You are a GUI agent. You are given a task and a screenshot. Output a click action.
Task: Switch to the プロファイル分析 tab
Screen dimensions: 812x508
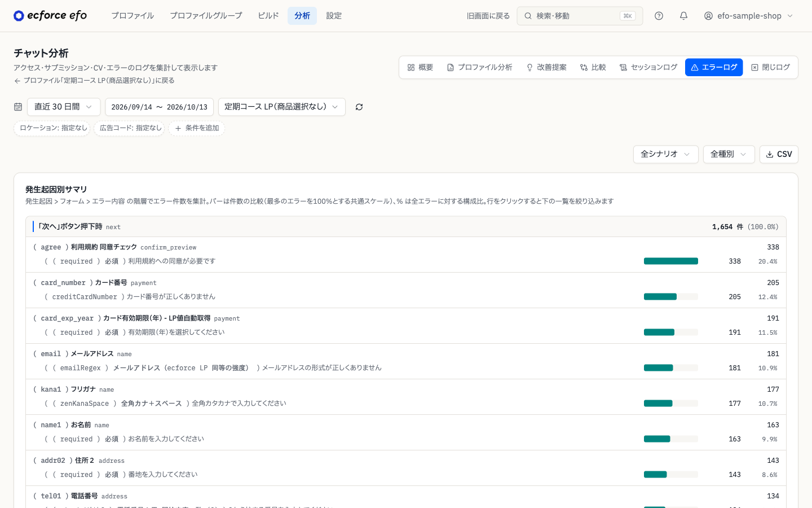(x=479, y=67)
